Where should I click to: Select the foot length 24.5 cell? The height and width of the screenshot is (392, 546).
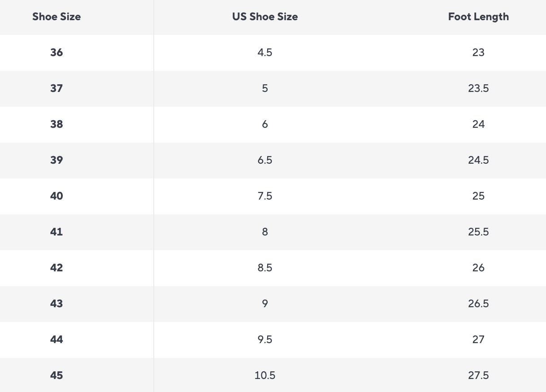pos(478,160)
